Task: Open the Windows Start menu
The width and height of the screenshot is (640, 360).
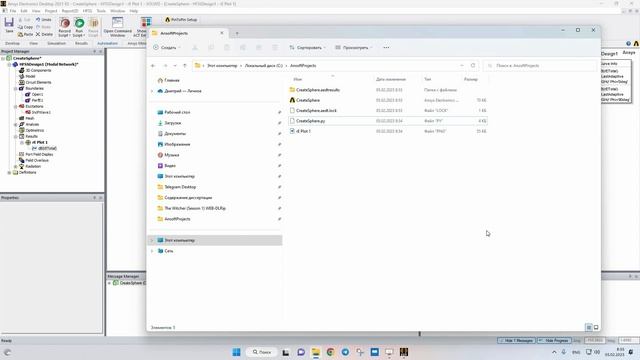Action: coord(236,352)
